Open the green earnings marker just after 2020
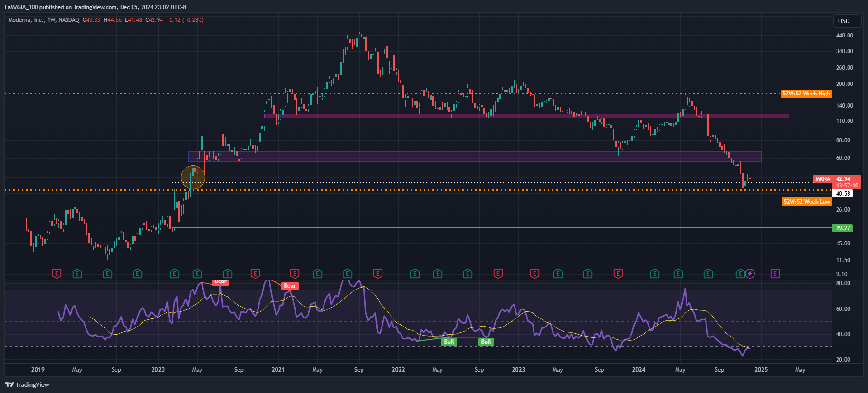Image resolution: width=868 pixels, height=393 pixels. pos(174,273)
